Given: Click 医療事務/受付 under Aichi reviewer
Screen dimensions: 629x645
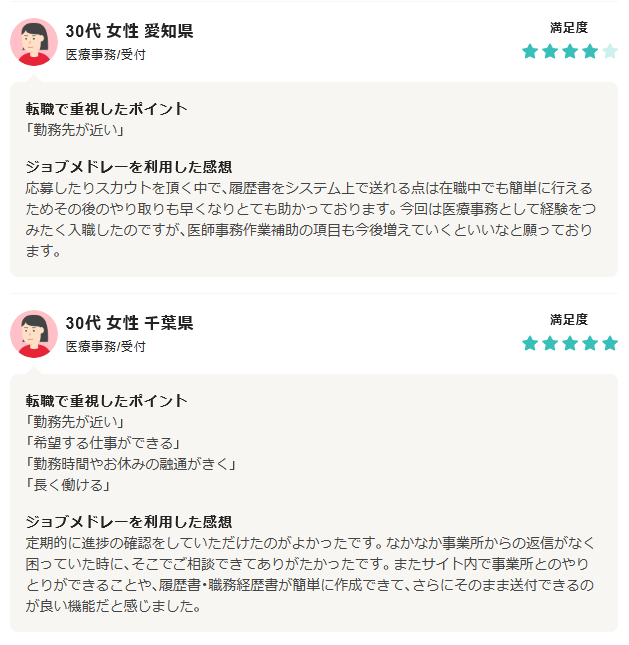Looking at the screenshot, I should point(106,55).
